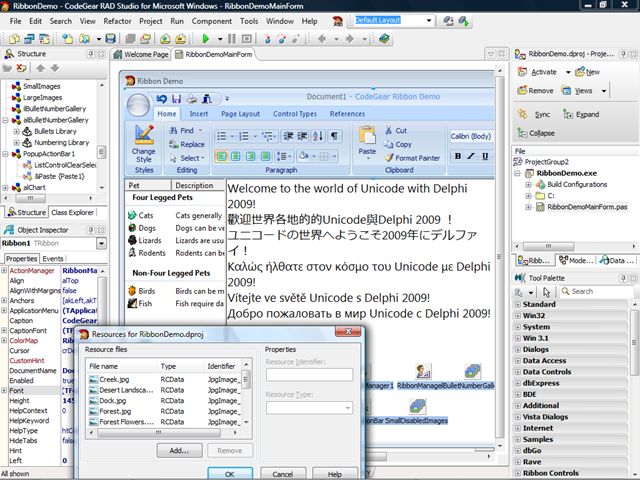Toggle Align Left in Paragraph group
The image size is (640, 480).
(x=221, y=156)
